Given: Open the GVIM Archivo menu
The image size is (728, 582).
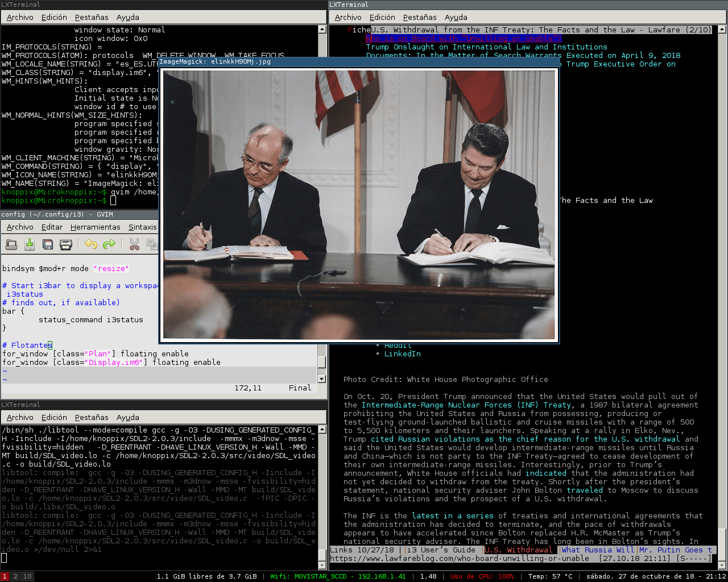Looking at the screenshot, I should point(20,227).
